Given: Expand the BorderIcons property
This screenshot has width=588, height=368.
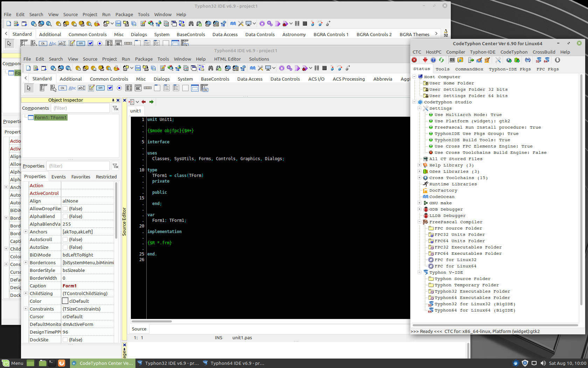Looking at the screenshot, I should pyautogui.click(x=26, y=263).
